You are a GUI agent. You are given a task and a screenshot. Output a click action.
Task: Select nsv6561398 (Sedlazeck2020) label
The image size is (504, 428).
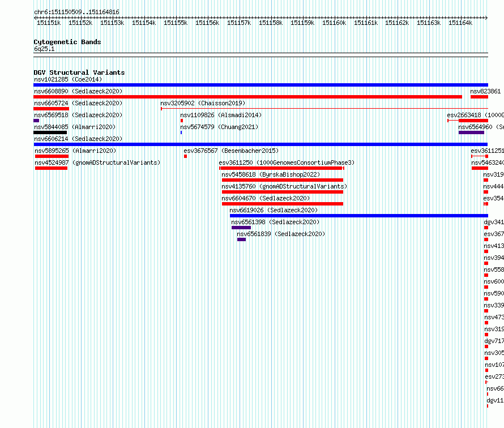click(x=275, y=222)
